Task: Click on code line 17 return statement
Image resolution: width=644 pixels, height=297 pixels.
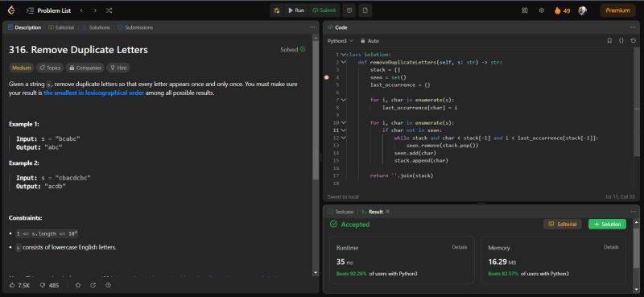Action: coord(402,175)
